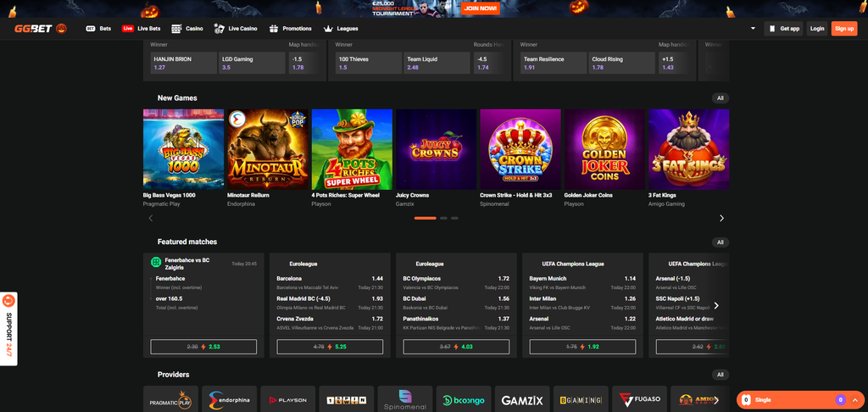Click Crvena Zvezda 1.72 row

[330, 323]
